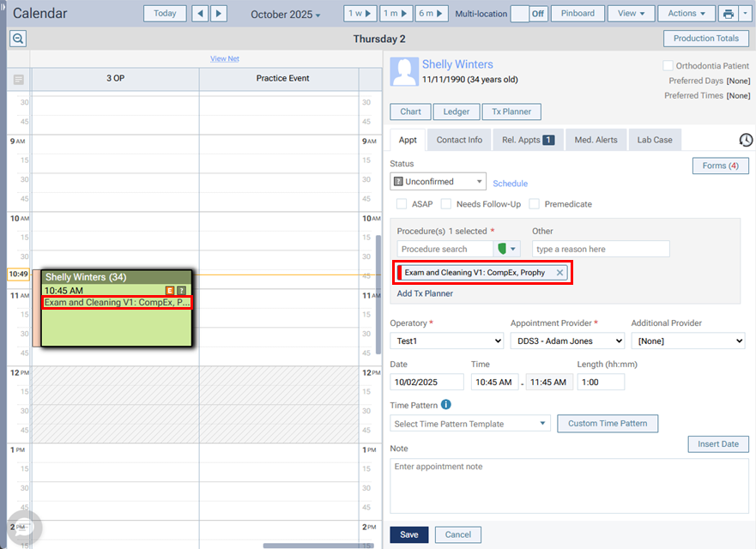This screenshot has width=756, height=549.
Task: Toggle Multi-location switch
Action: point(529,14)
